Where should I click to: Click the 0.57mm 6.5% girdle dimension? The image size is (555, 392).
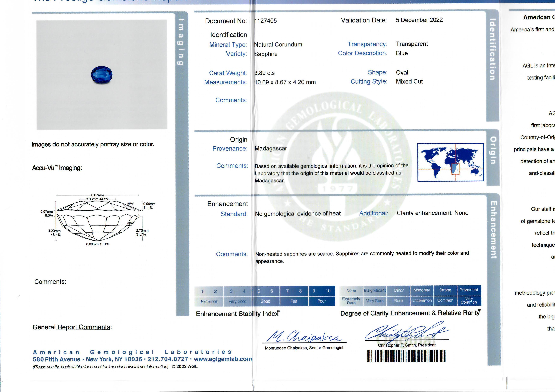pyautogui.click(x=47, y=213)
